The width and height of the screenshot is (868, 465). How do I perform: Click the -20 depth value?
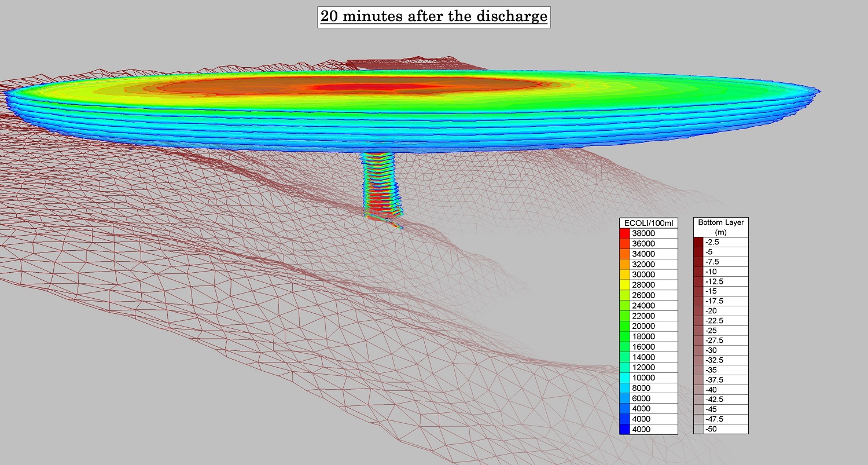coord(712,311)
